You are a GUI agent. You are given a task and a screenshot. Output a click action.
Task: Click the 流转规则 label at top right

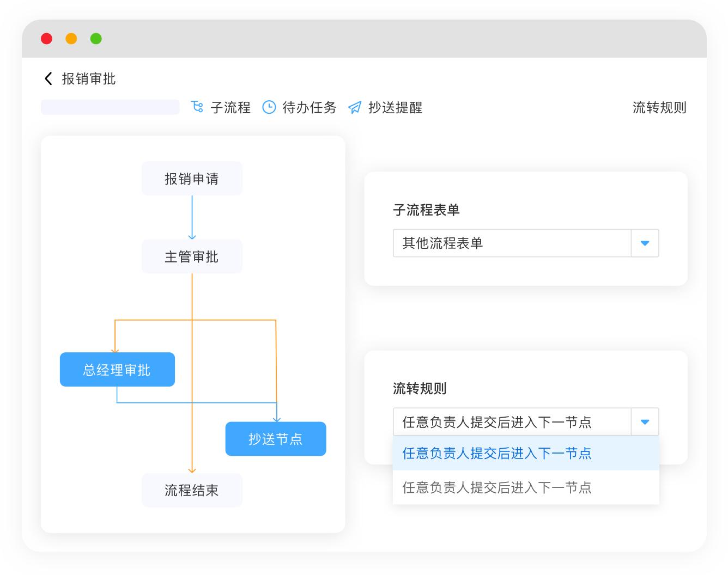pos(659,107)
